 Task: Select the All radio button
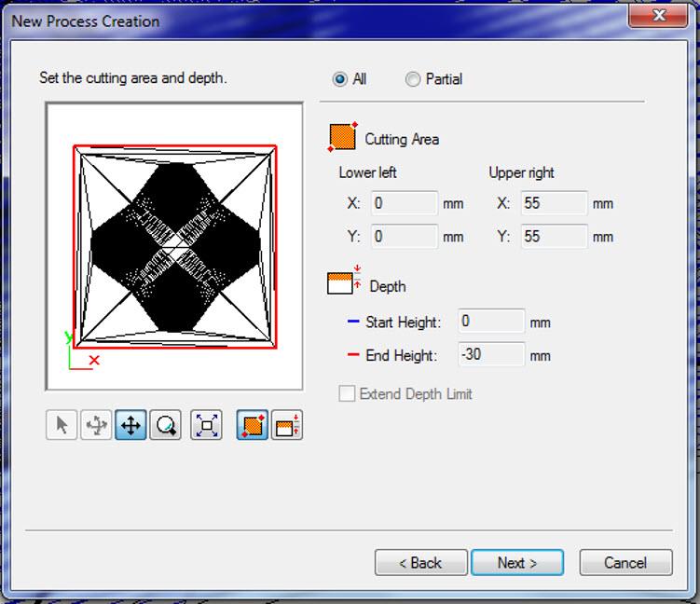339,79
